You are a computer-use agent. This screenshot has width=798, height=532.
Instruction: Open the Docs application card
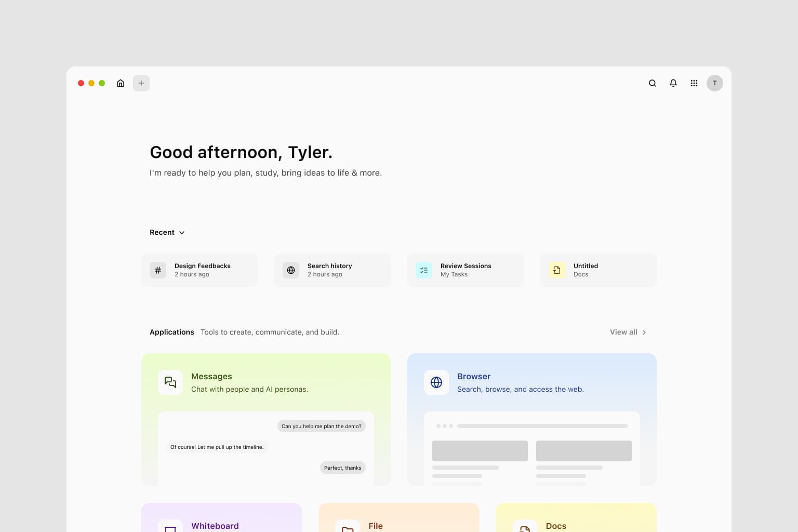(x=576, y=520)
